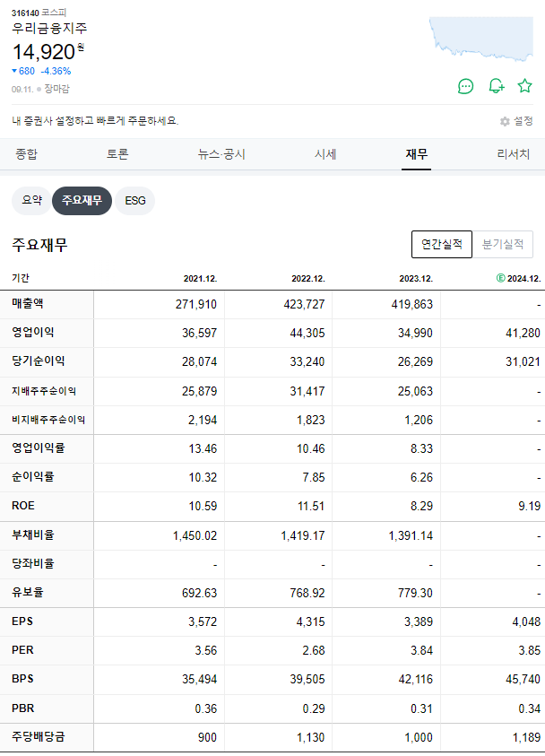Click the 316140 stock code
The height and width of the screenshot is (756, 545).
25,13
